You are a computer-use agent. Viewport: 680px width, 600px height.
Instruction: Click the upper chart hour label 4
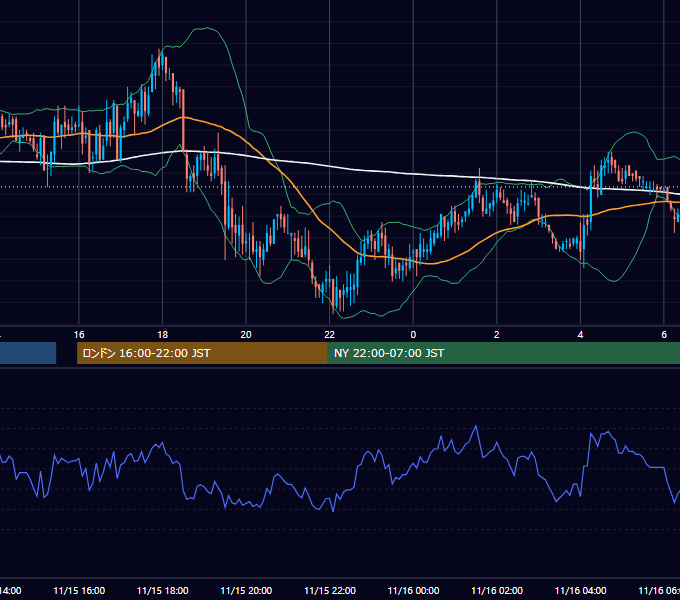tap(580, 335)
